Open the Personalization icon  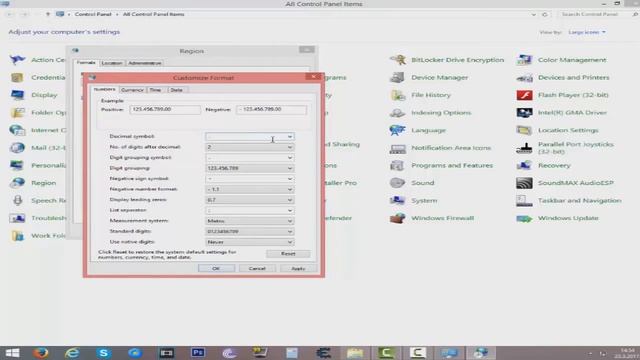click(x=17, y=165)
